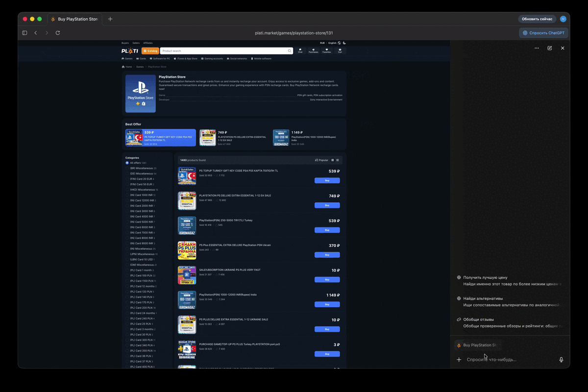The width and height of the screenshot is (588, 392).
Task: Toggle the browser sidebar panel icon
Action: [24, 33]
